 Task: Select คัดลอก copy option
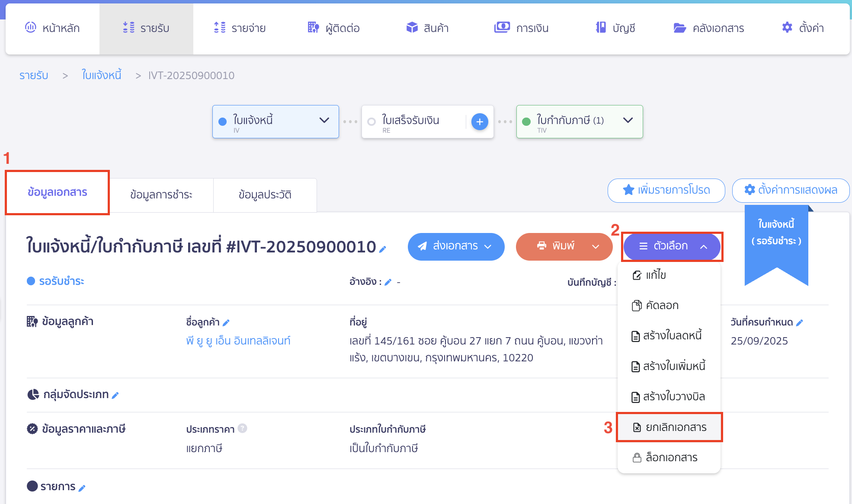(669, 306)
